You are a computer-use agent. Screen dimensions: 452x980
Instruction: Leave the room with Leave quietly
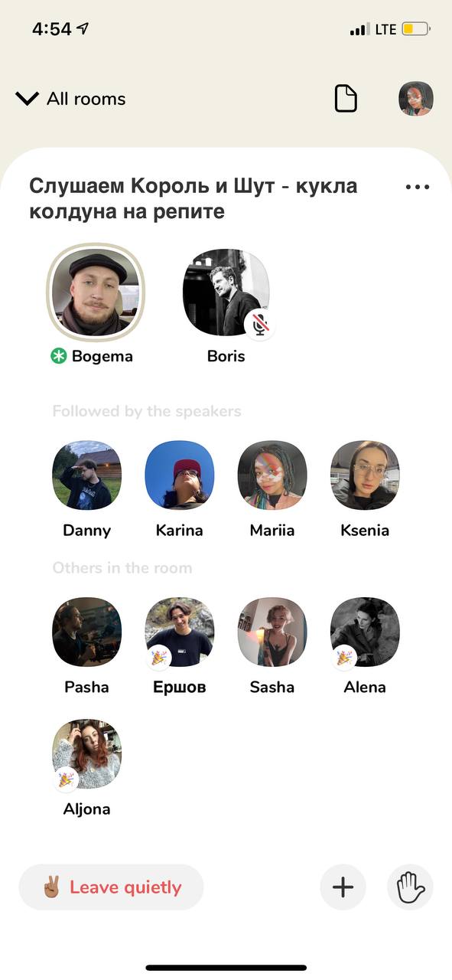click(x=112, y=887)
